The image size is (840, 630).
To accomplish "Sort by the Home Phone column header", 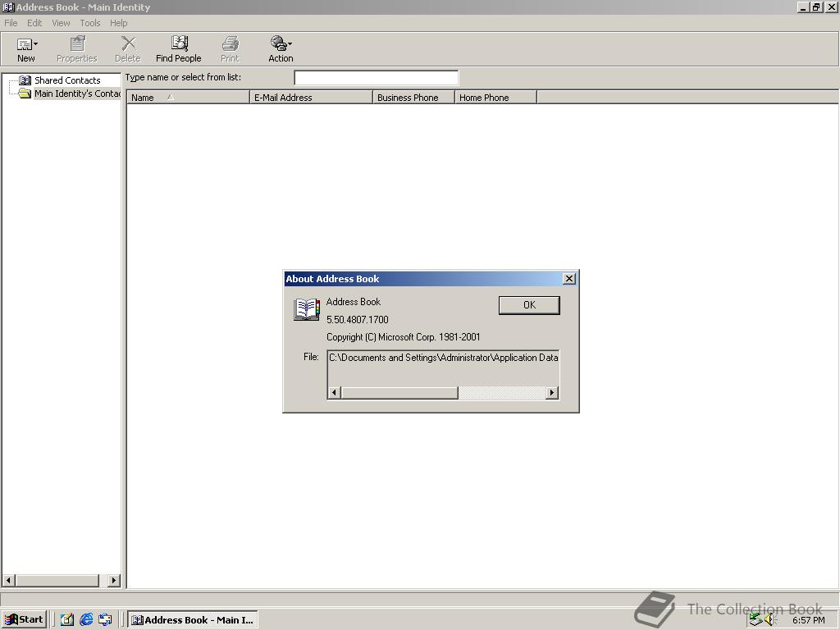I will tap(495, 98).
